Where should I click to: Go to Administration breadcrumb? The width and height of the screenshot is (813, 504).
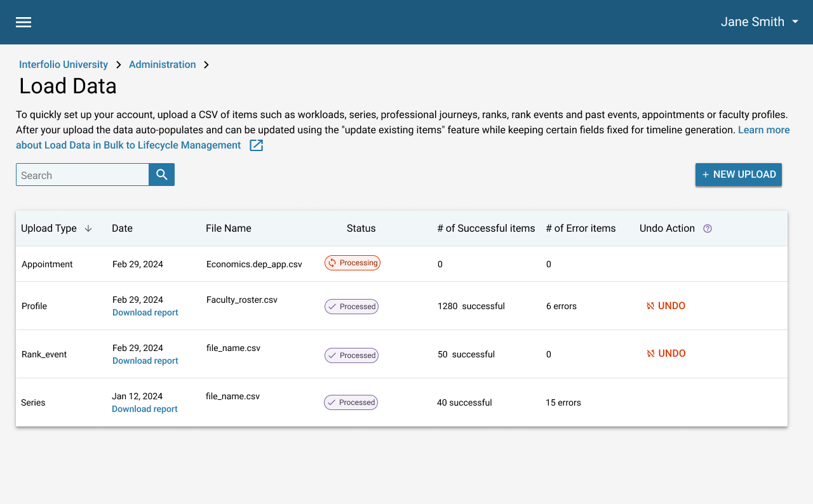click(162, 65)
